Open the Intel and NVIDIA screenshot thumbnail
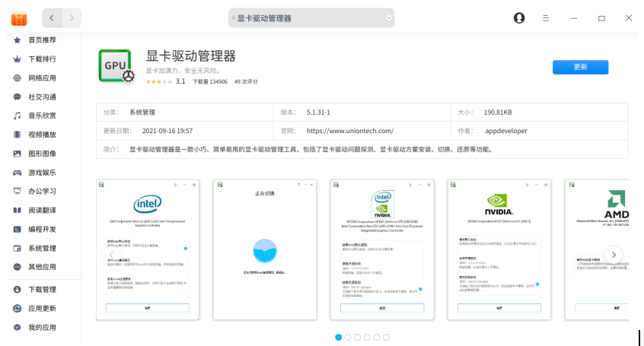This screenshot has height=346, width=644. click(x=382, y=249)
